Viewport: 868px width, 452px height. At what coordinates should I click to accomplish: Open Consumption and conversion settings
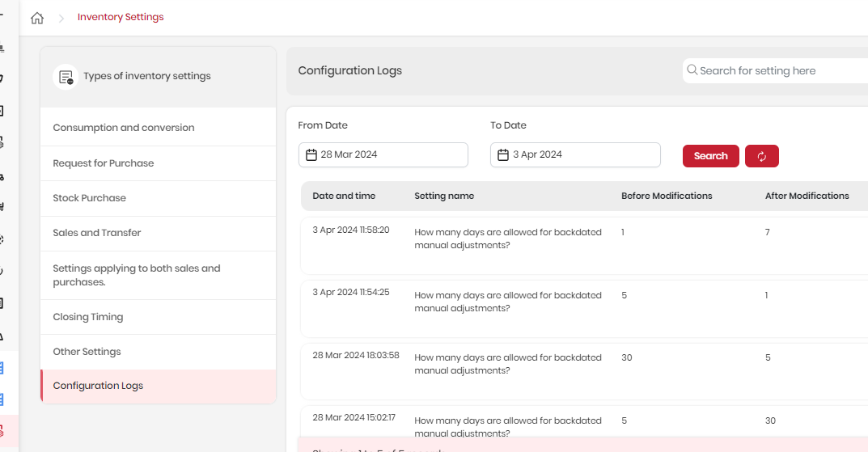[x=159, y=128]
